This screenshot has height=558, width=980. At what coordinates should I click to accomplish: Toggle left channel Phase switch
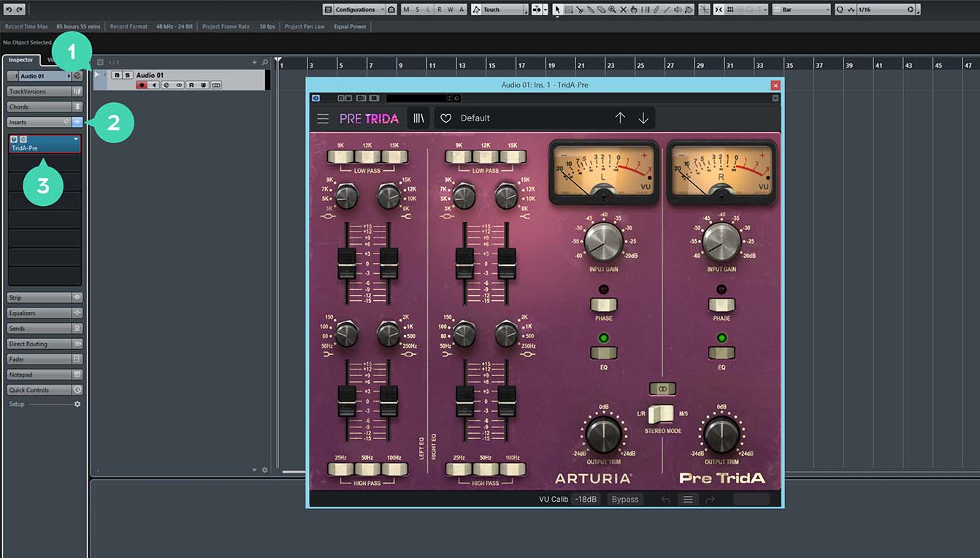604,305
